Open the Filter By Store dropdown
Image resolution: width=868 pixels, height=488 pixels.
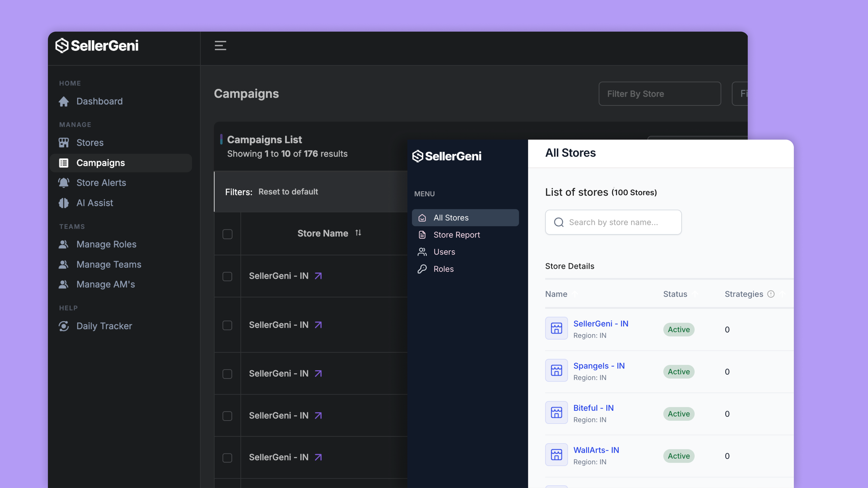tap(660, 94)
